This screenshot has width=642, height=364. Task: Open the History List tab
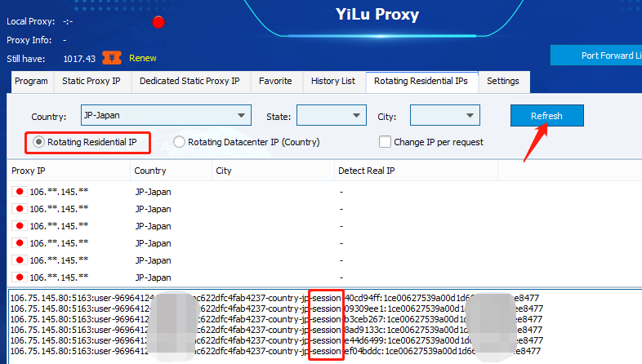point(333,81)
